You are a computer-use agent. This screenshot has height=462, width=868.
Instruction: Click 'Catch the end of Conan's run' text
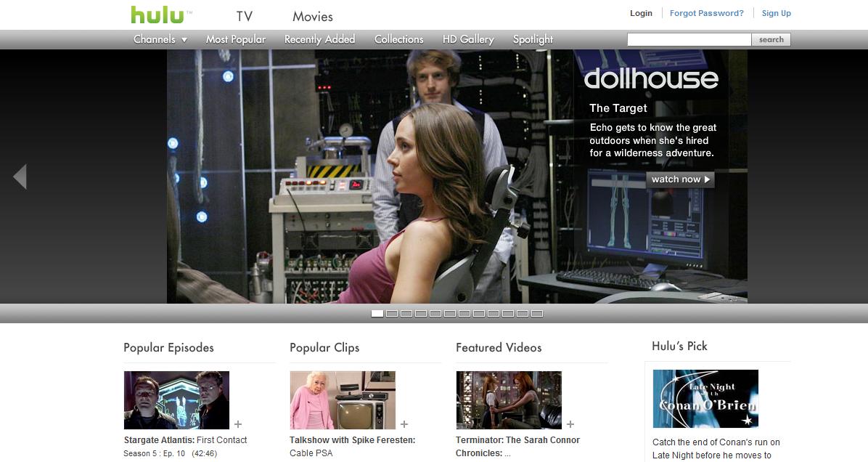[x=716, y=442]
